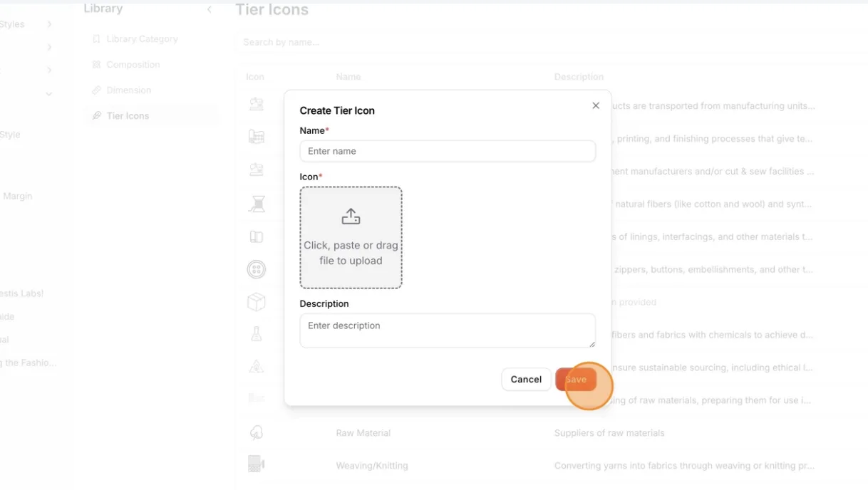Click the Weaving/Knitting fabric icon
Image resolution: width=868 pixels, height=490 pixels.
pyautogui.click(x=257, y=465)
